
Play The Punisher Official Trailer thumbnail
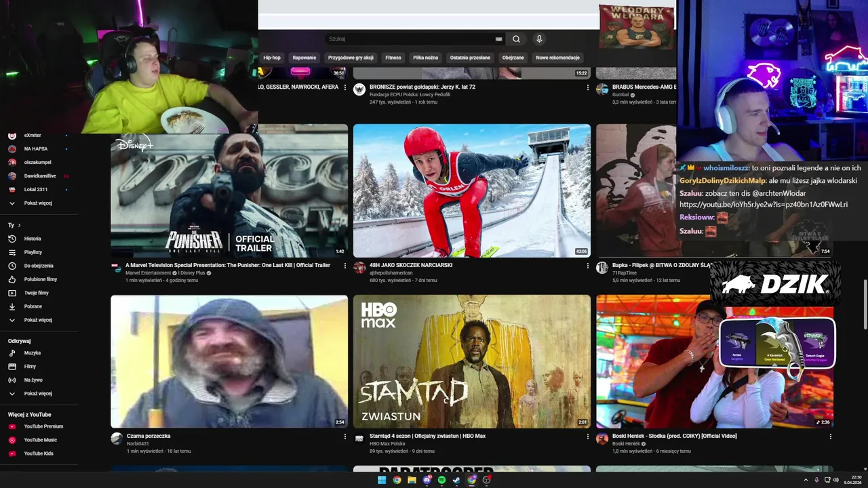(x=229, y=190)
